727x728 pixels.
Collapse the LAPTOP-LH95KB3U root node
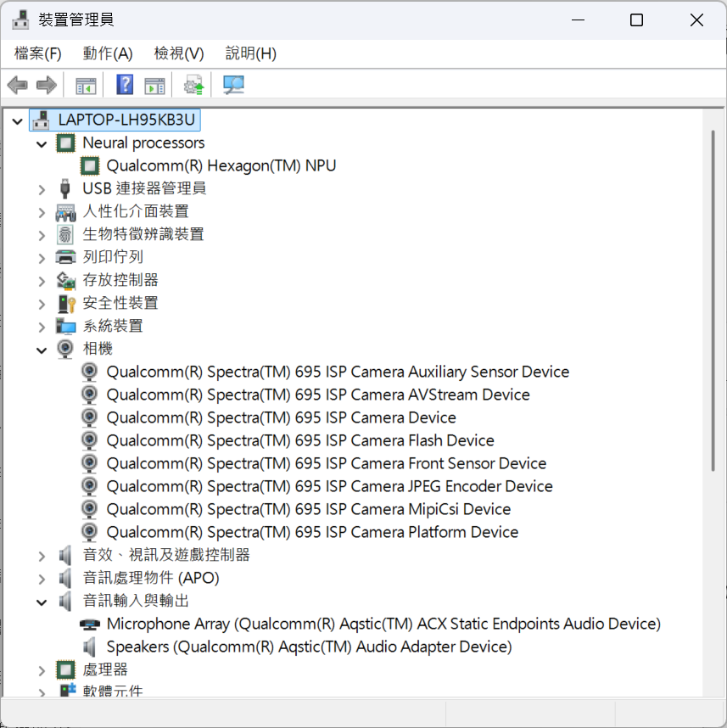pyautogui.click(x=18, y=121)
